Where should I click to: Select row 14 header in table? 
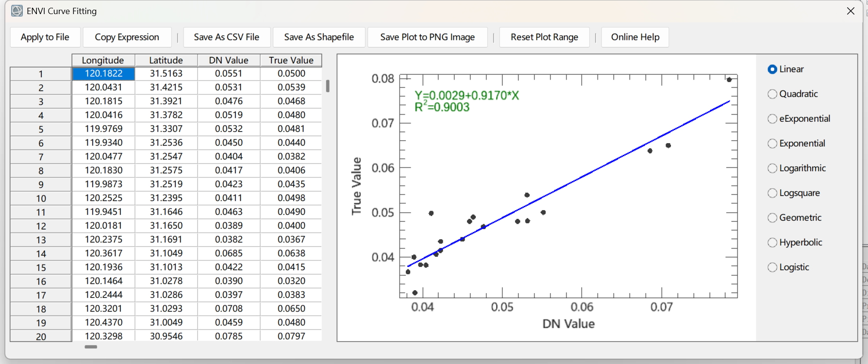coord(41,253)
